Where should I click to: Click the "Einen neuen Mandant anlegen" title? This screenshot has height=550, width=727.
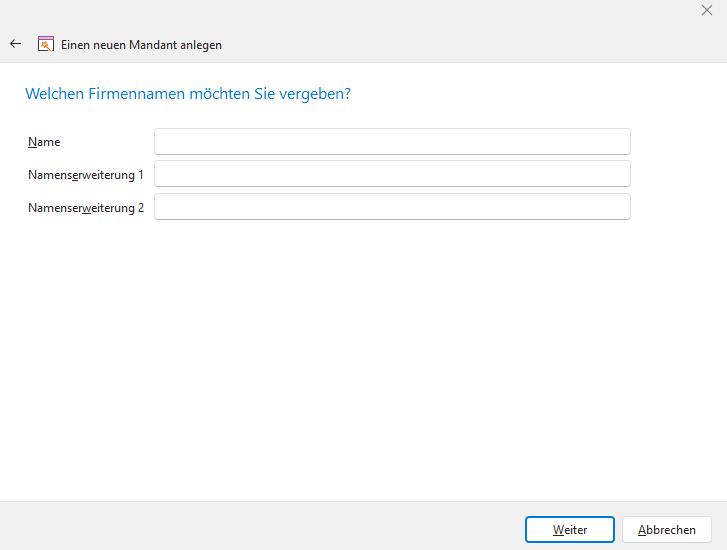(141, 45)
